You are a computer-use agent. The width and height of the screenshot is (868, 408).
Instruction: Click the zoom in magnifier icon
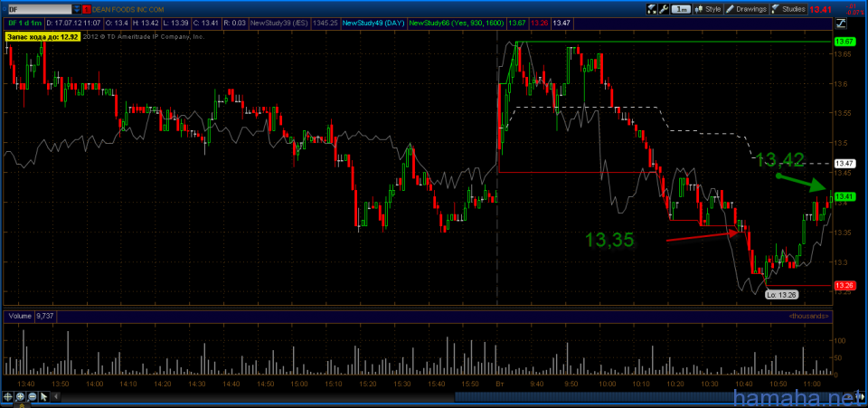(20, 397)
